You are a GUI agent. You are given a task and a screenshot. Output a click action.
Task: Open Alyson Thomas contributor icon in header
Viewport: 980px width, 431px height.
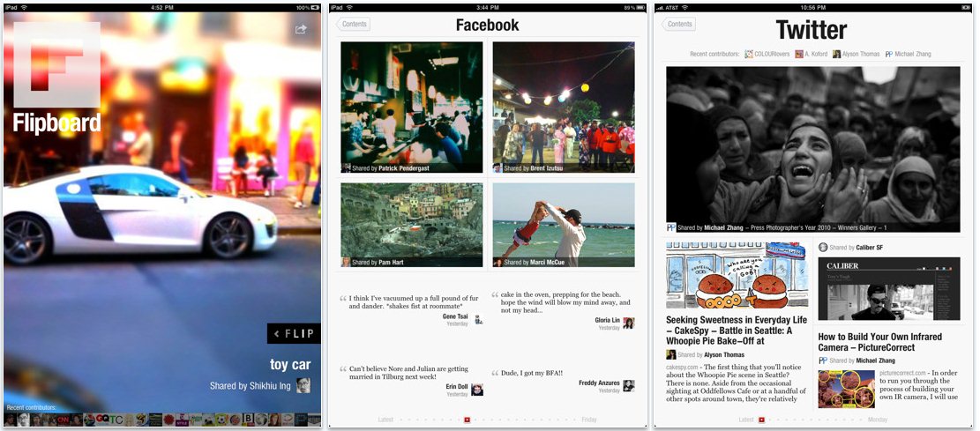click(836, 55)
